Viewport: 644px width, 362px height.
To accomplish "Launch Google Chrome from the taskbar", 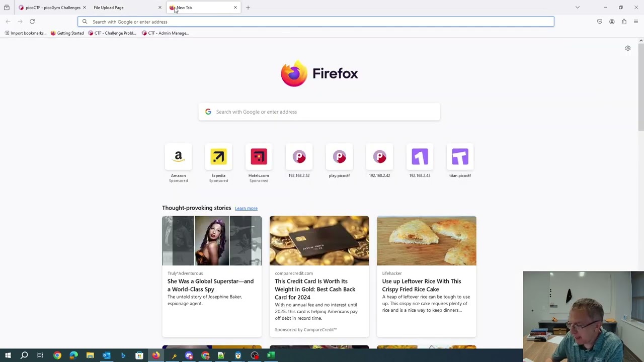I will point(57,355).
